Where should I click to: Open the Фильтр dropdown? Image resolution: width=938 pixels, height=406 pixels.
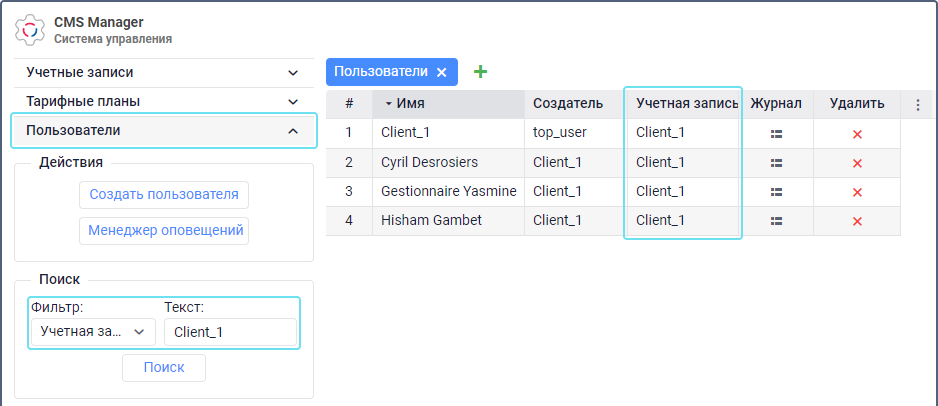pos(92,331)
